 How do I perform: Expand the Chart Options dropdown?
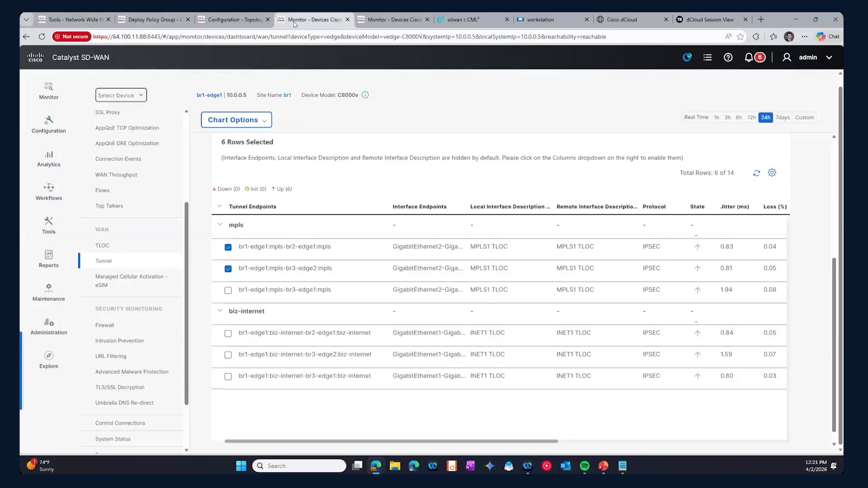pyautogui.click(x=236, y=120)
